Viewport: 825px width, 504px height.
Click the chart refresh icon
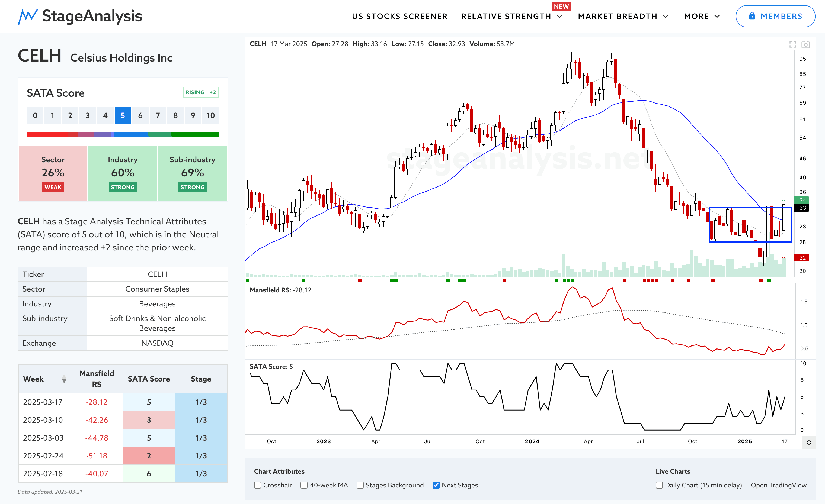tap(809, 442)
